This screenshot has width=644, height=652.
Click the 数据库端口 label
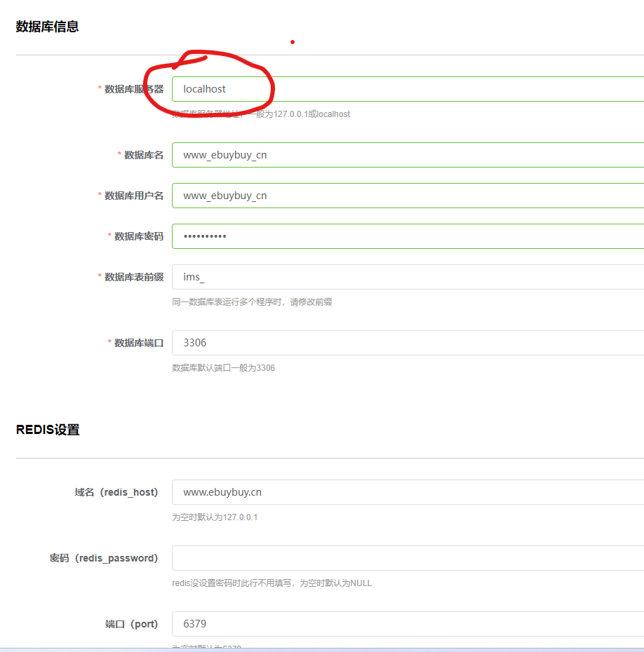pyautogui.click(x=139, y=343)
